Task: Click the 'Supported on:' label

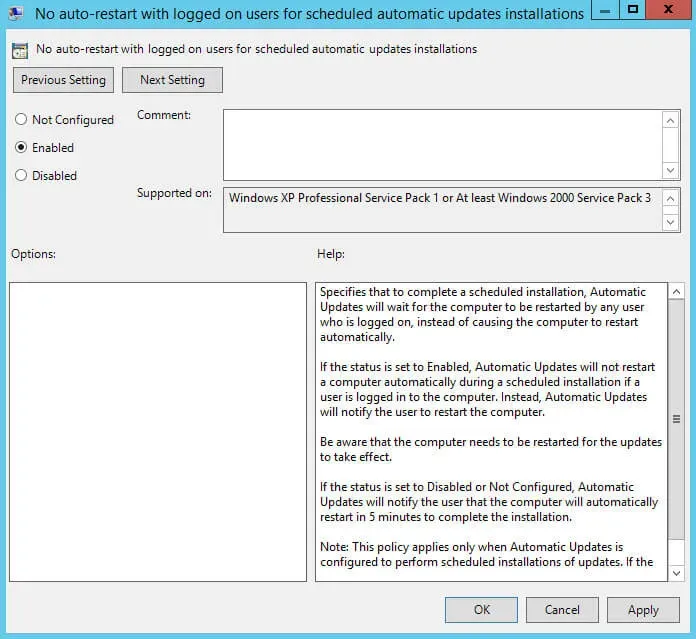Action: coord(174,193)
